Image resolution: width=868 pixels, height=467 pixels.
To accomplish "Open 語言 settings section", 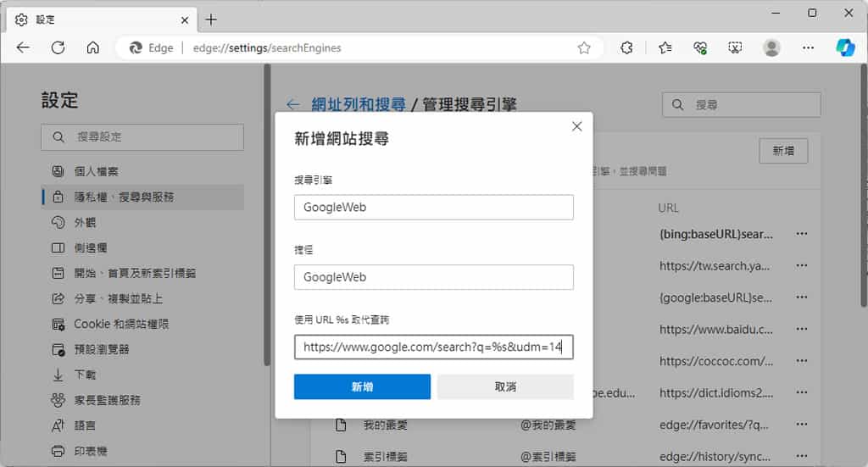I will tap(142, 425).
